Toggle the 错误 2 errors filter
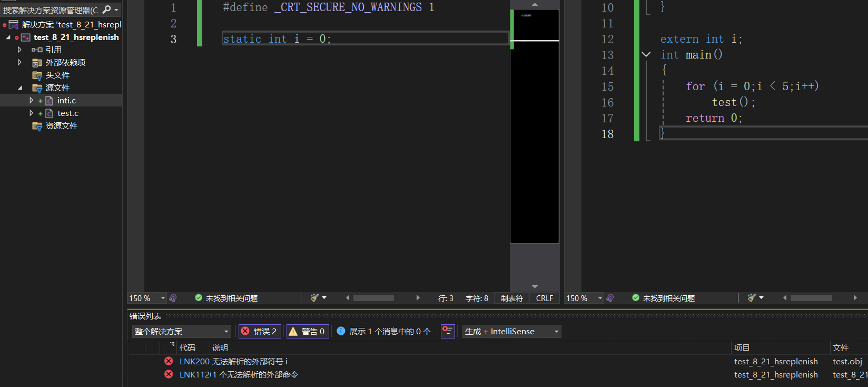 pyautogui.click(x=260, y=331)
